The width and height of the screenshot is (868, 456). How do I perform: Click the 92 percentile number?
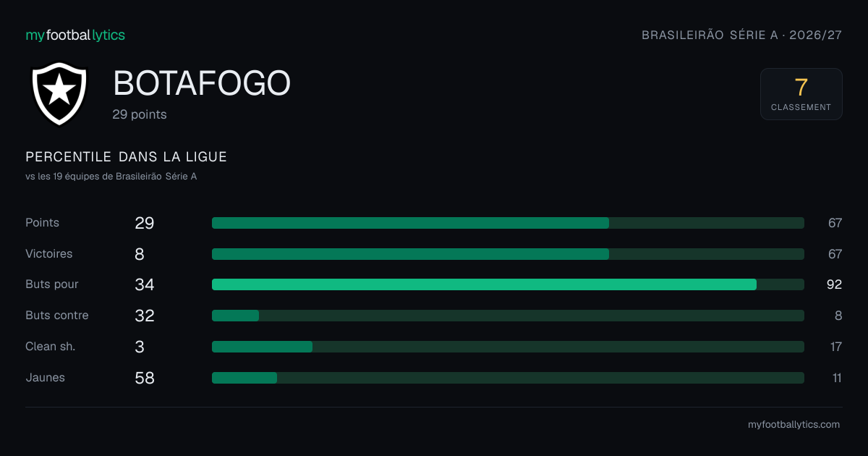point(834,284)
